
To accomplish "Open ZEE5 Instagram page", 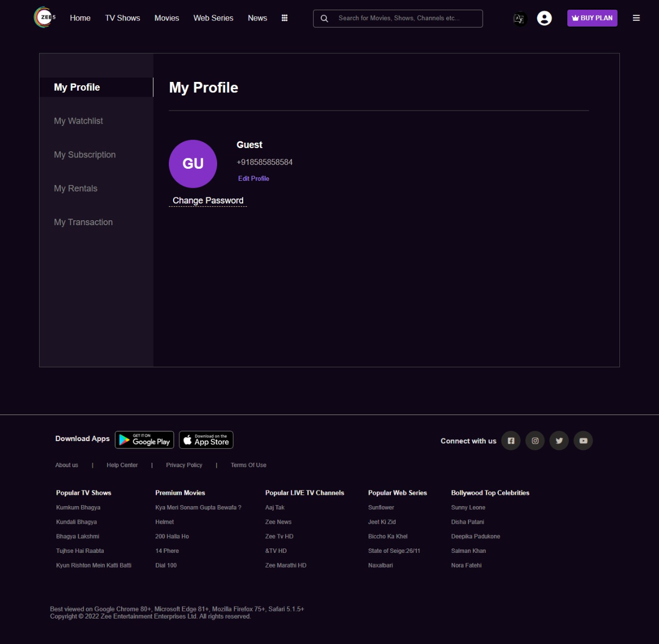I will pyautogui.click(x=535, y=441).
